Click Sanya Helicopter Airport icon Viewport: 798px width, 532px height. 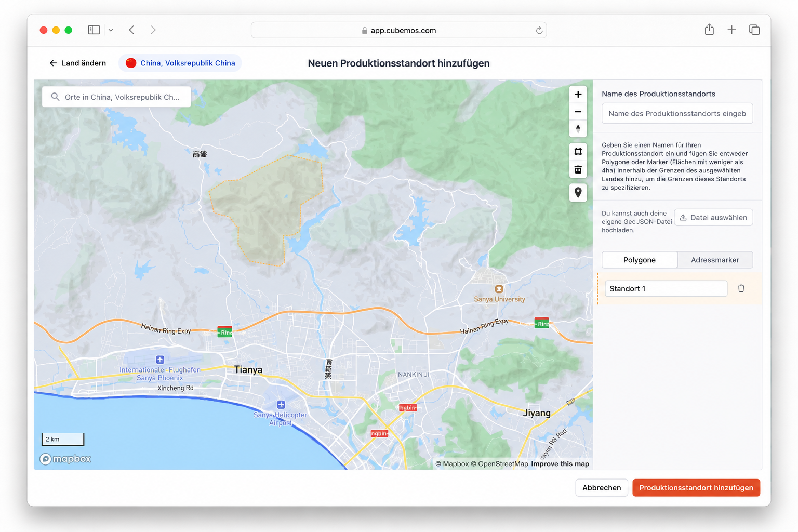[281, 404]
